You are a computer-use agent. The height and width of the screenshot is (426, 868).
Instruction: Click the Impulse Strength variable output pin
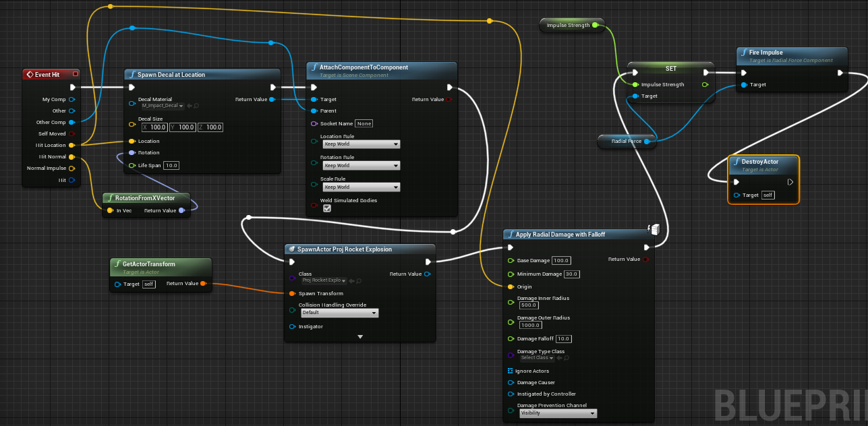tap(595, 25)
